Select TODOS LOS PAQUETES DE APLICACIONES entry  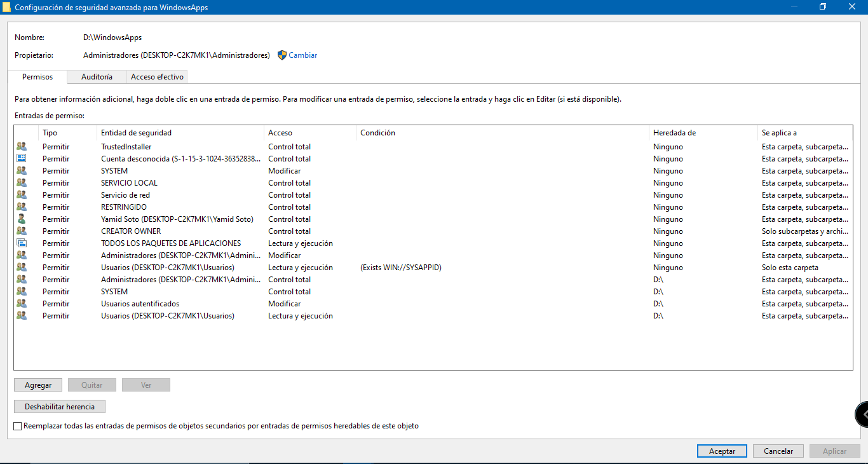[x=433, y=243]
